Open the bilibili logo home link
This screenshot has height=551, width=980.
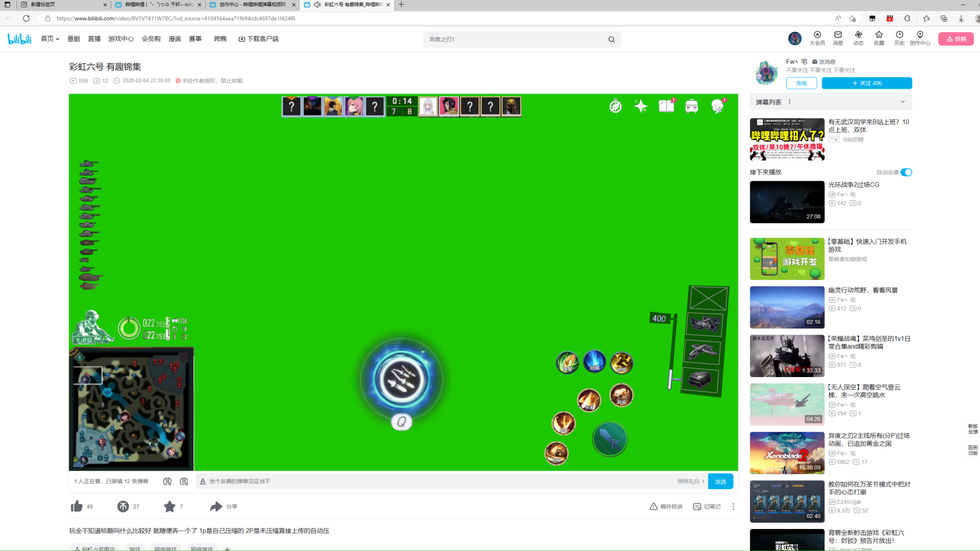click(x=19, y=39)
